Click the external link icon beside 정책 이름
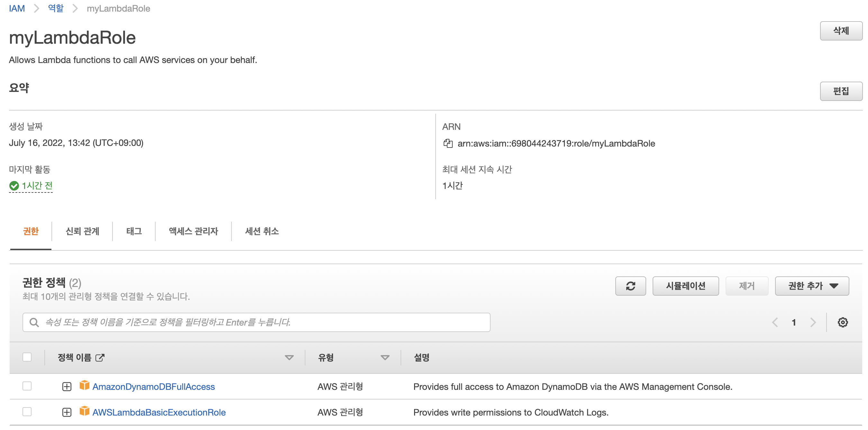The height and width of the screenshot is (430, 868). click(100, 358)
